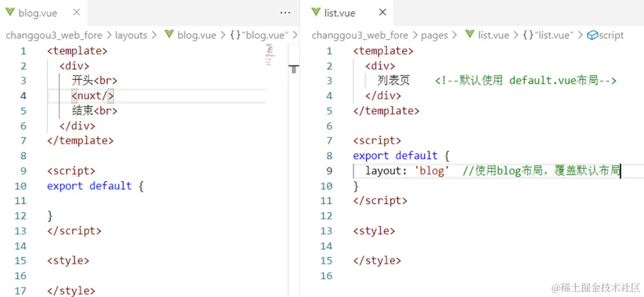Open the More Actions ellipsis menu
Screen dimensions: 644x297
click(285, 13)
